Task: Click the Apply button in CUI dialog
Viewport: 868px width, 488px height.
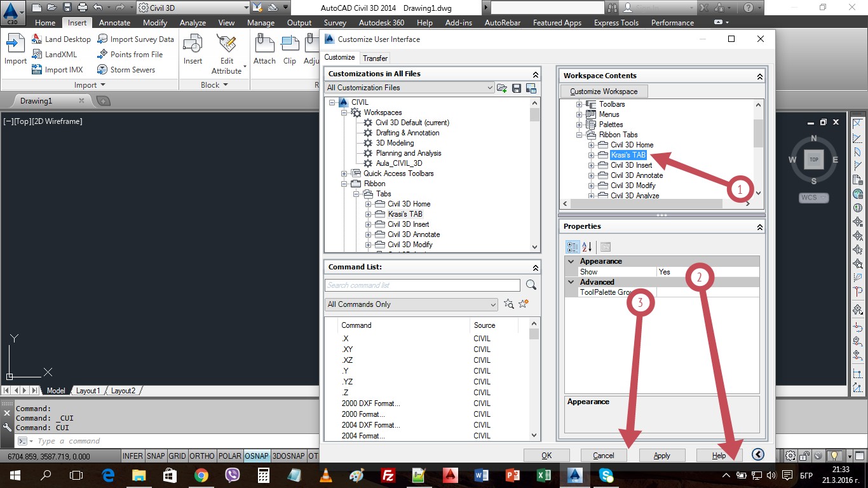Action: (x=662, y=456)
